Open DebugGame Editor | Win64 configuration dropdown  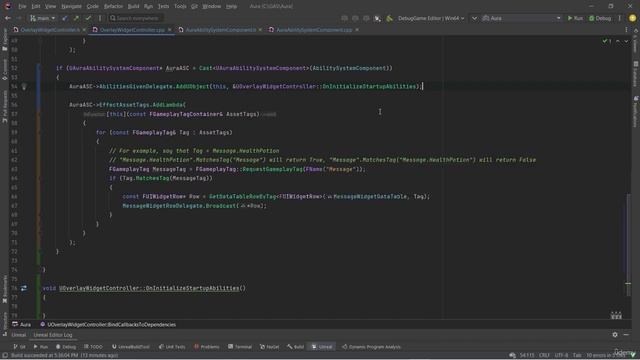tap(431, 18)
